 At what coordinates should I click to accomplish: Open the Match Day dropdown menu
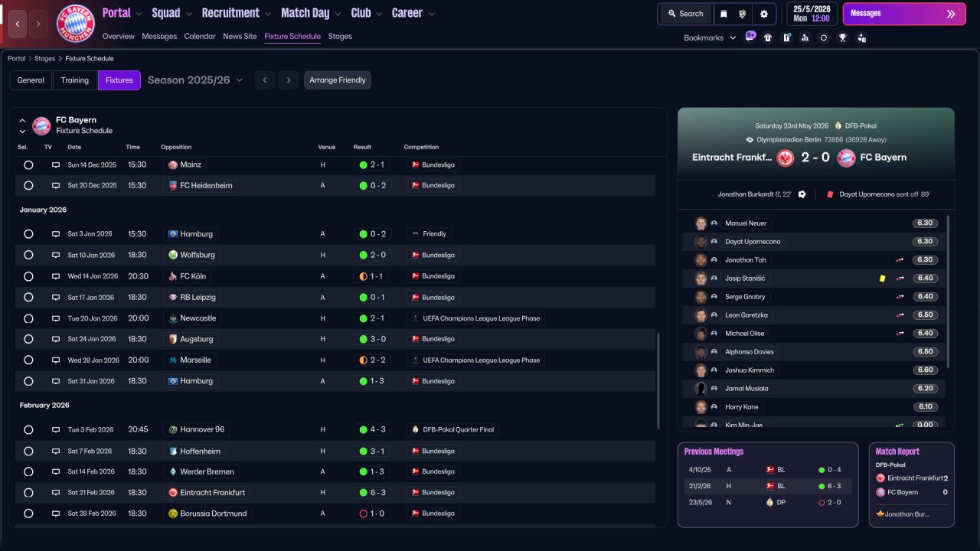click(x=312, y=13)
